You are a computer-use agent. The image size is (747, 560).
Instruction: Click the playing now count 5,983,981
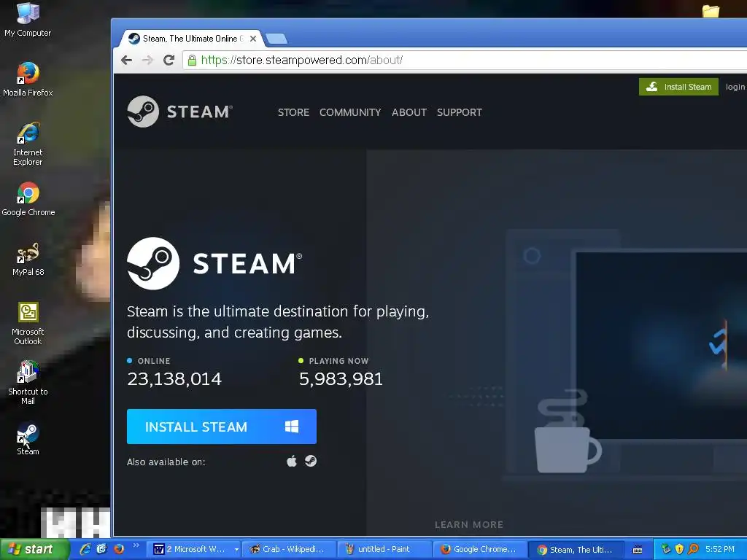click(x=341, y=379)
